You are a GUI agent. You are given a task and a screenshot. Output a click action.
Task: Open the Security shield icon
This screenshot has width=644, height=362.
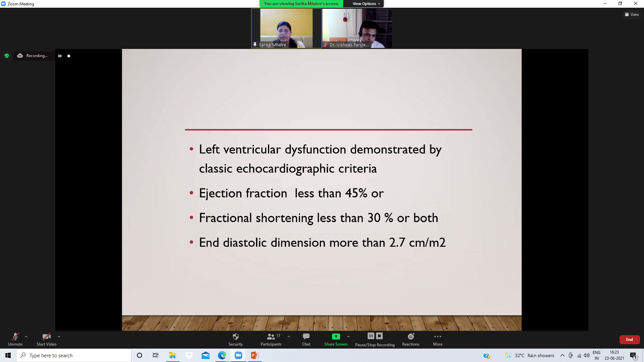click(x=235, y=337)
